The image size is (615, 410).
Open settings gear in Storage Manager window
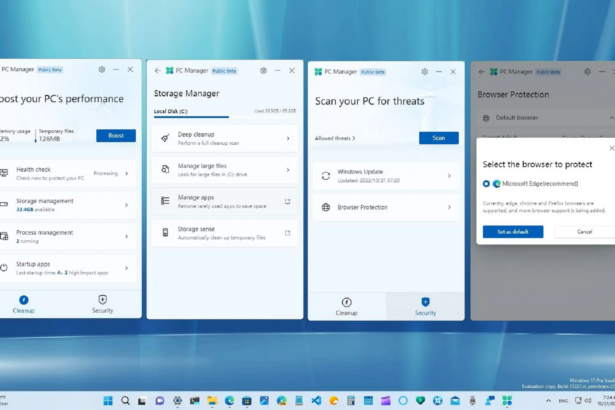263,71
